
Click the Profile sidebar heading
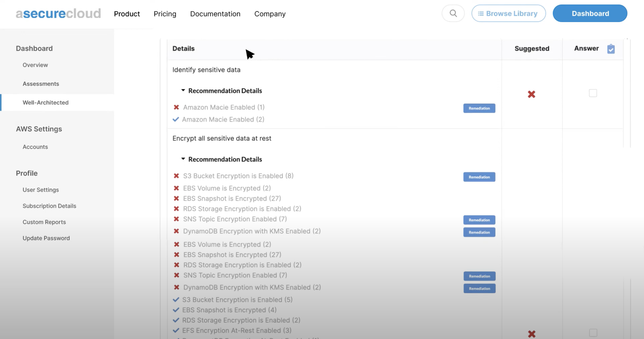tap(27, 173)
